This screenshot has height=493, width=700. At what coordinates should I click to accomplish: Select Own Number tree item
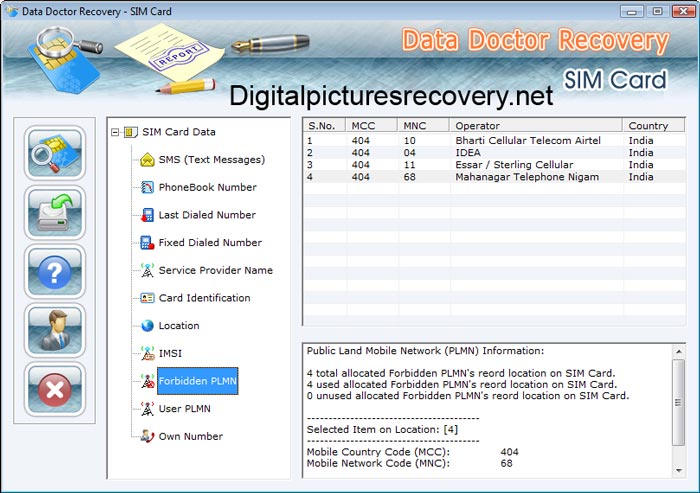click(x=191, y=436)
